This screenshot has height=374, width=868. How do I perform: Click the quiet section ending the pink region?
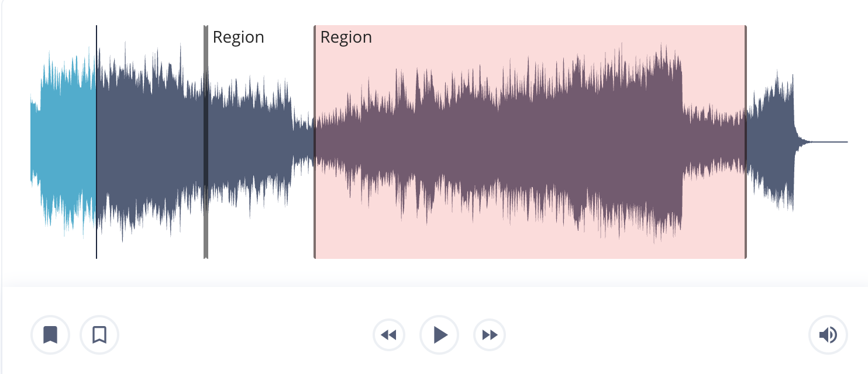coord(714,142)
